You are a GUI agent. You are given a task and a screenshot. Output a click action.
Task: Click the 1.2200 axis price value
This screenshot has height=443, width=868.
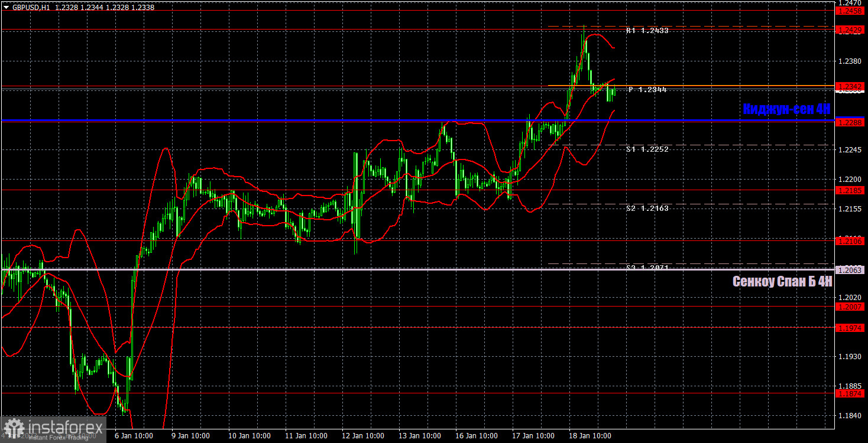[848, 180]
